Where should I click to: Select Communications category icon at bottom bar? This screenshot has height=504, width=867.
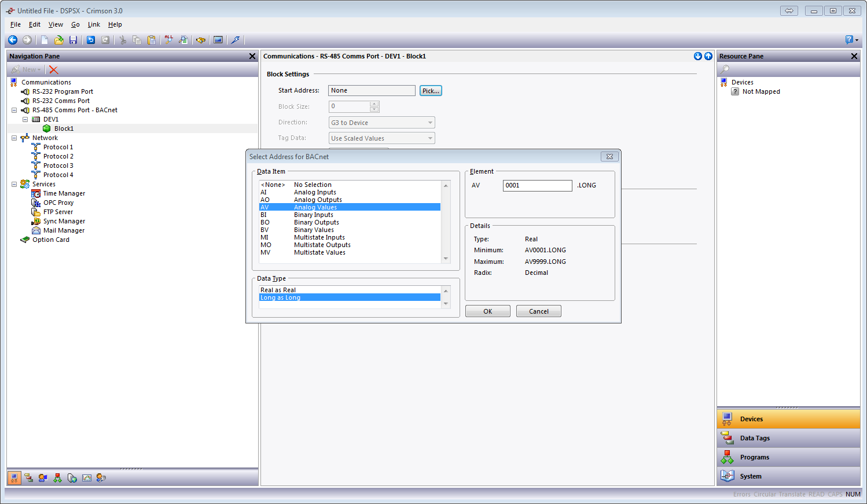pos(14,477)
